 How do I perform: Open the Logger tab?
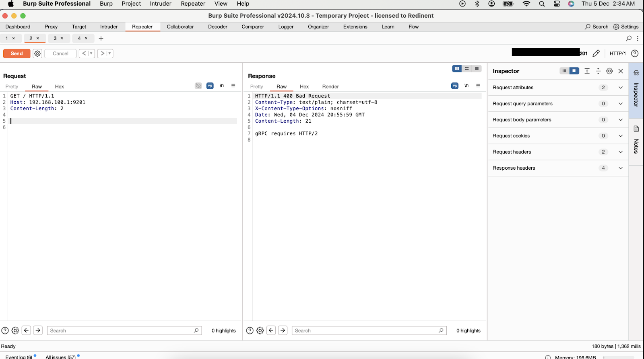[x=286, y=27]
